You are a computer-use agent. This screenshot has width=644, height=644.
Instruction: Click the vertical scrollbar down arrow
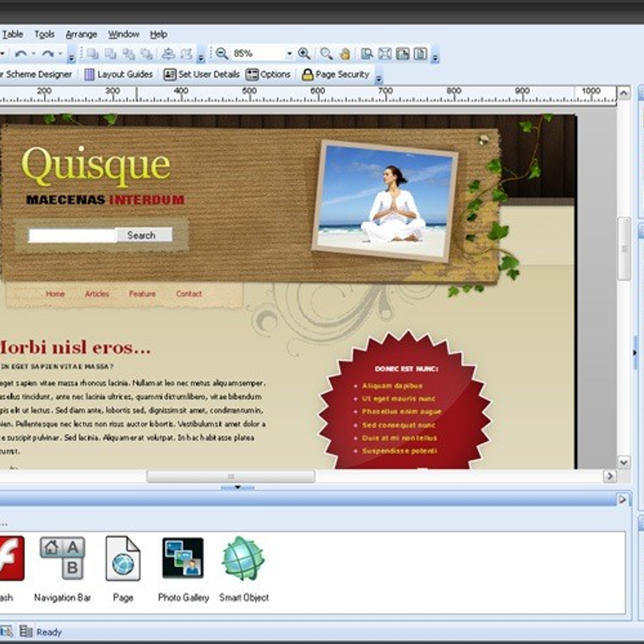[x=624, y=462]
